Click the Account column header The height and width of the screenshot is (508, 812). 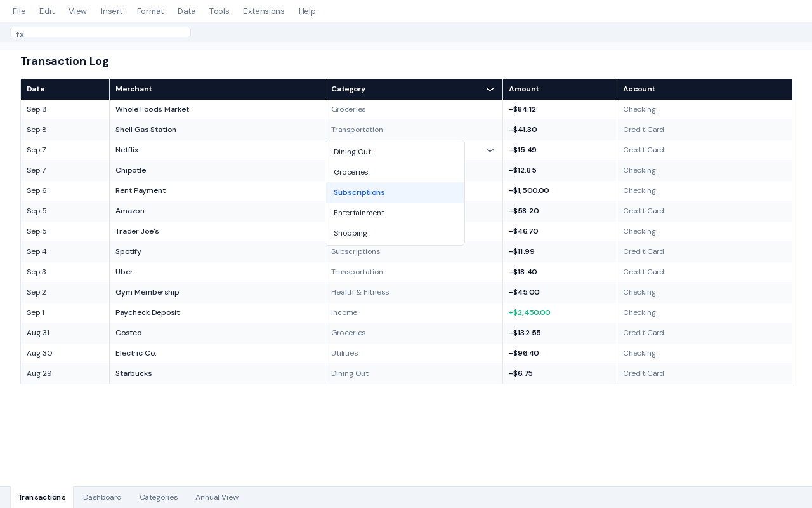pos(704,90)
